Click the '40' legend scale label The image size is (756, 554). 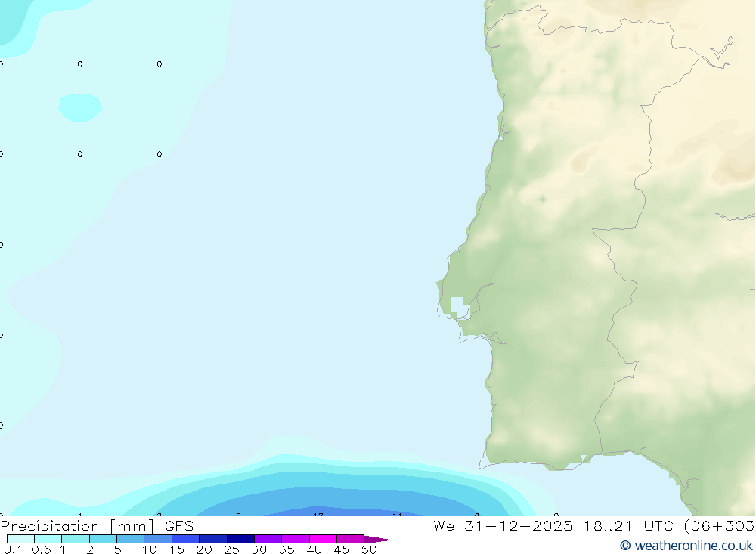pos(314,549)
